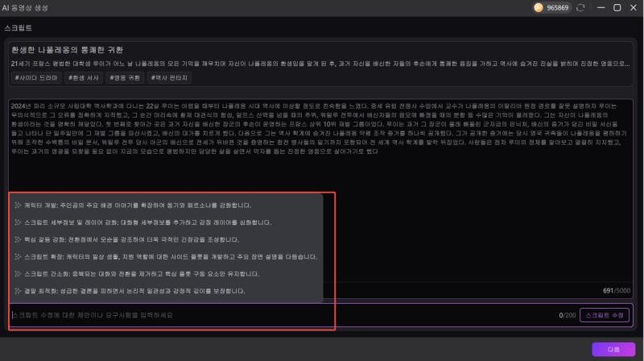Select the #환생 서사 tag
Screen dimensions: 644x361
pyautogui.click(x=84, y=77)
